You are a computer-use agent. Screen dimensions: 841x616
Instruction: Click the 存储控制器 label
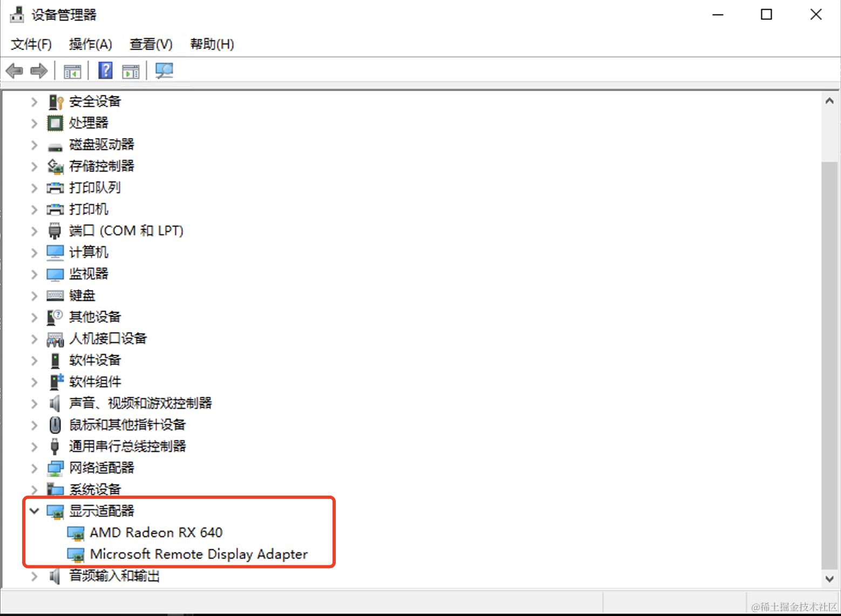(101, 166)
